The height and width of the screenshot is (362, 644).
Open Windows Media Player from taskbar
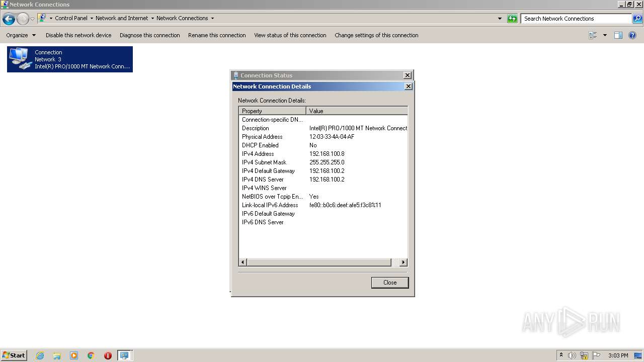coord(74,355)
